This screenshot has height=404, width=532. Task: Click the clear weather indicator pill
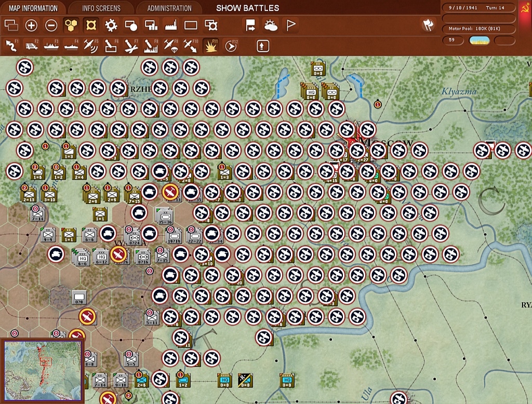tap(479, 41)
